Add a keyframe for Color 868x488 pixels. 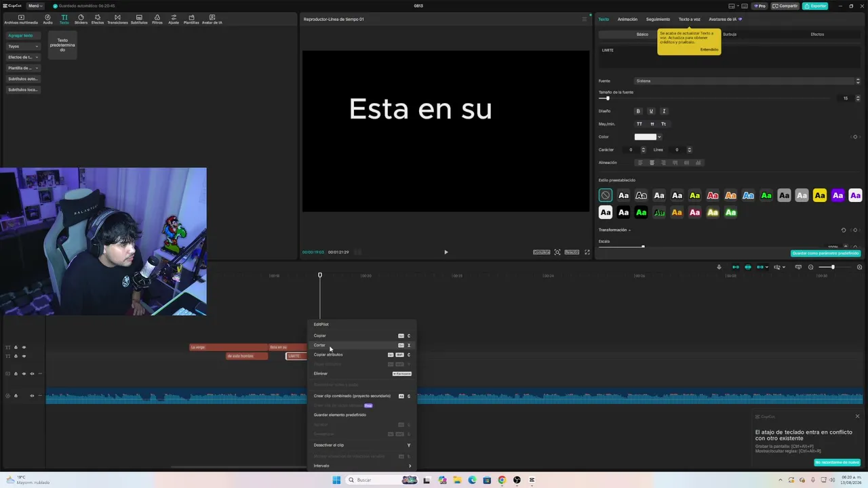tap(855, 137)
